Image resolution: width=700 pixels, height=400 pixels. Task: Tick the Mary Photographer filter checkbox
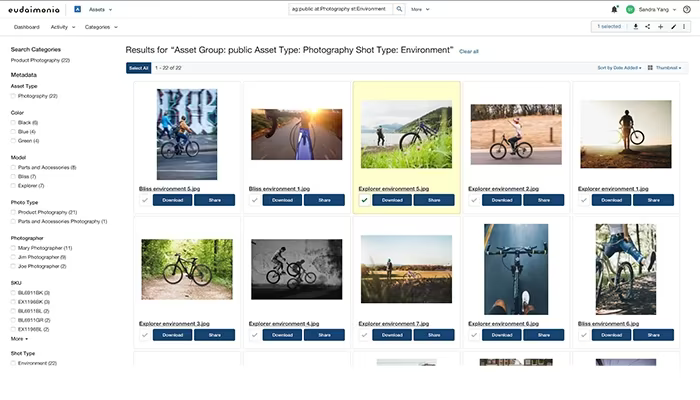click(x=13, y=248)
